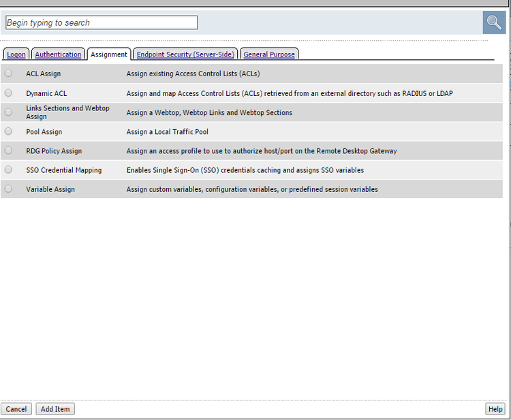Click the Pool Assign item label
511x420 pixels.
tap(44, 132)
